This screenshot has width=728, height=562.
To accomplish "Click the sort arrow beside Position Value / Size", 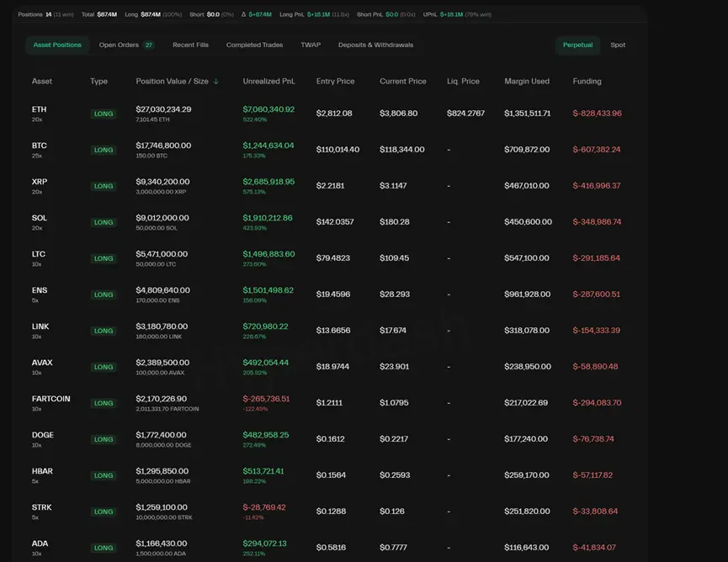I will tap(216, 82).
